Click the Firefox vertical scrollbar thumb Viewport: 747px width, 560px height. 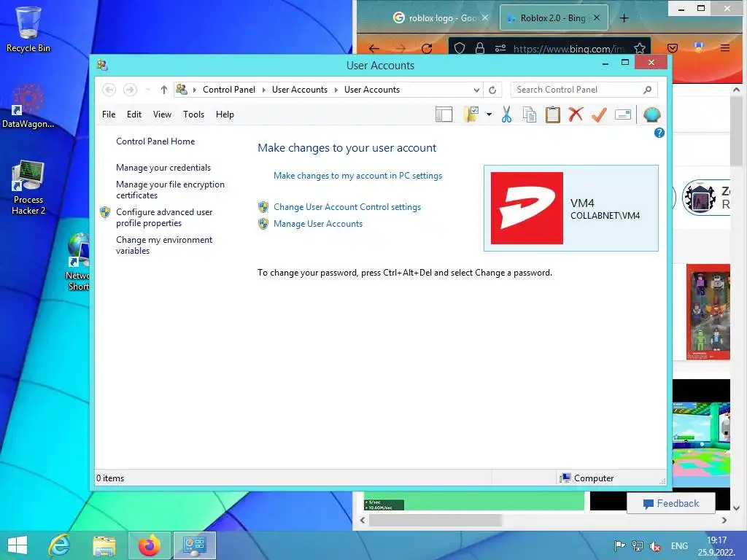click(x=736, y=130)
